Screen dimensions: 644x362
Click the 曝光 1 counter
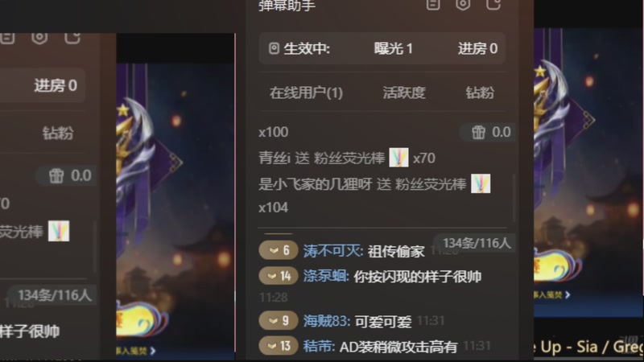coord(393,48)
